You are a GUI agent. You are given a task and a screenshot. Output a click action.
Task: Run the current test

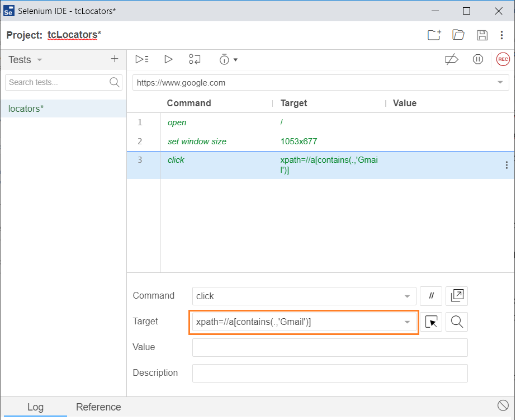(x=168, y=59)
